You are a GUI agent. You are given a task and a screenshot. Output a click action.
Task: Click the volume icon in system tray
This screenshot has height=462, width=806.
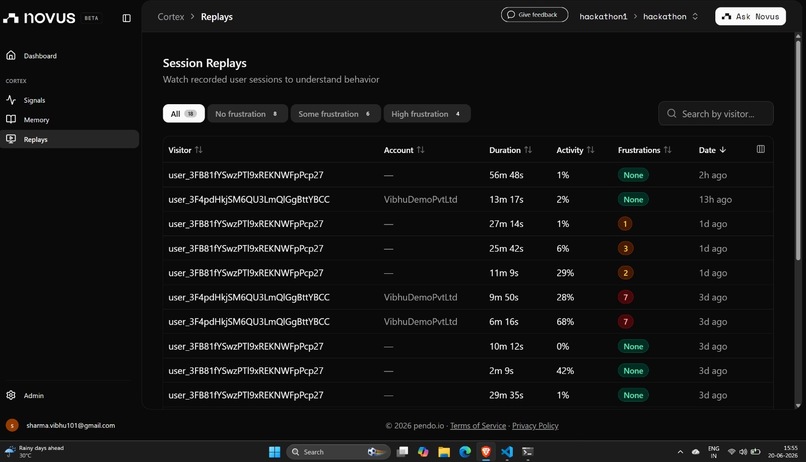743,452
